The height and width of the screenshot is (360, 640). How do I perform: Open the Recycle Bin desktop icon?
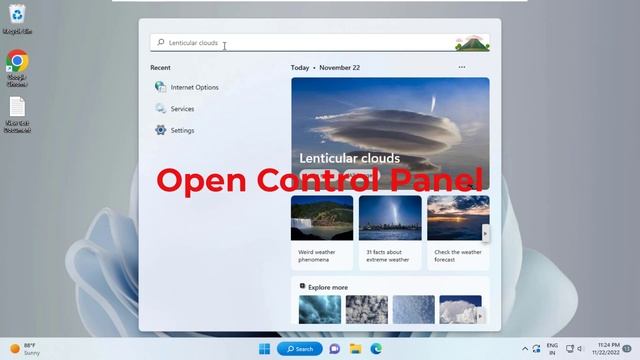[17, 18]
